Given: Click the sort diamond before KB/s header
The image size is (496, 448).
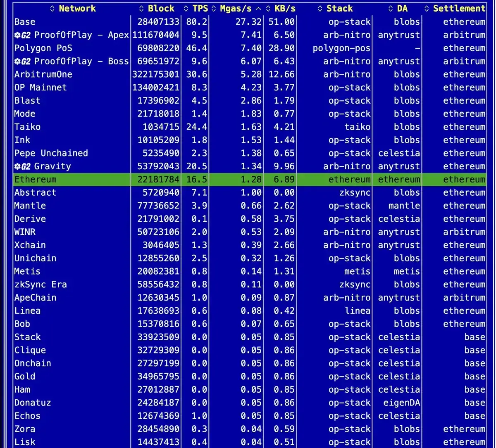Looking at the screenshot, I should coord(268,9).
